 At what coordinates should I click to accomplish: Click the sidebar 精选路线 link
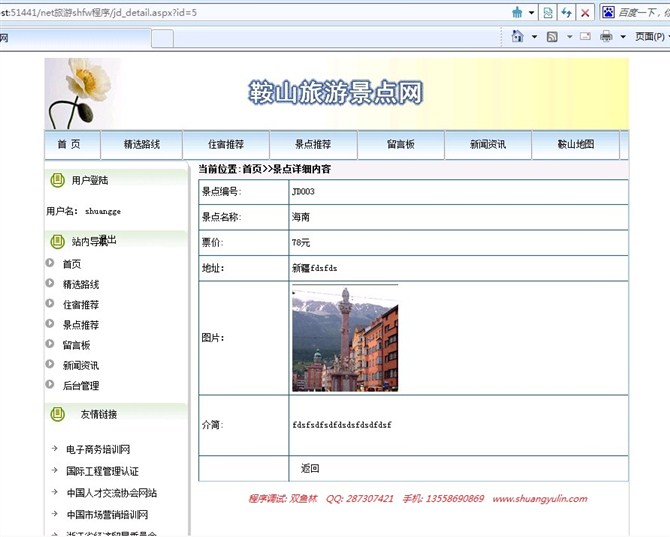click(81, 285)
